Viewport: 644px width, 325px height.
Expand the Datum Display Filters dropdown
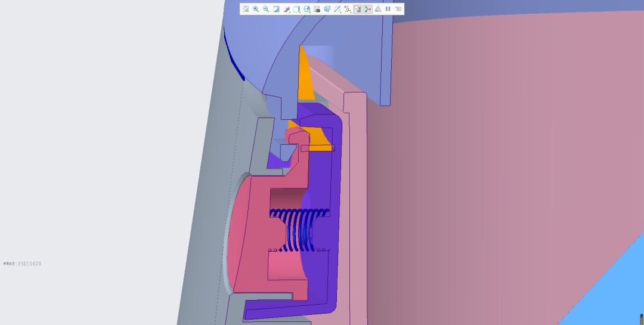tap(348, 9)
